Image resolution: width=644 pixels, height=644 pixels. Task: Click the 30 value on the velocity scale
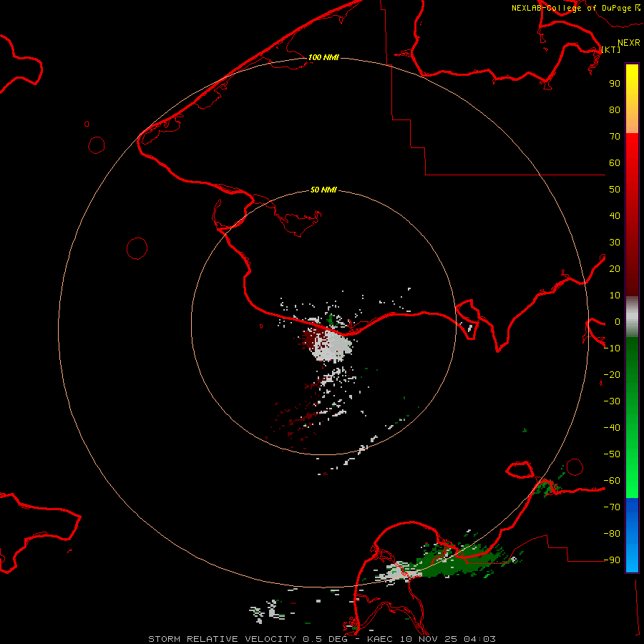coord(615,243)
